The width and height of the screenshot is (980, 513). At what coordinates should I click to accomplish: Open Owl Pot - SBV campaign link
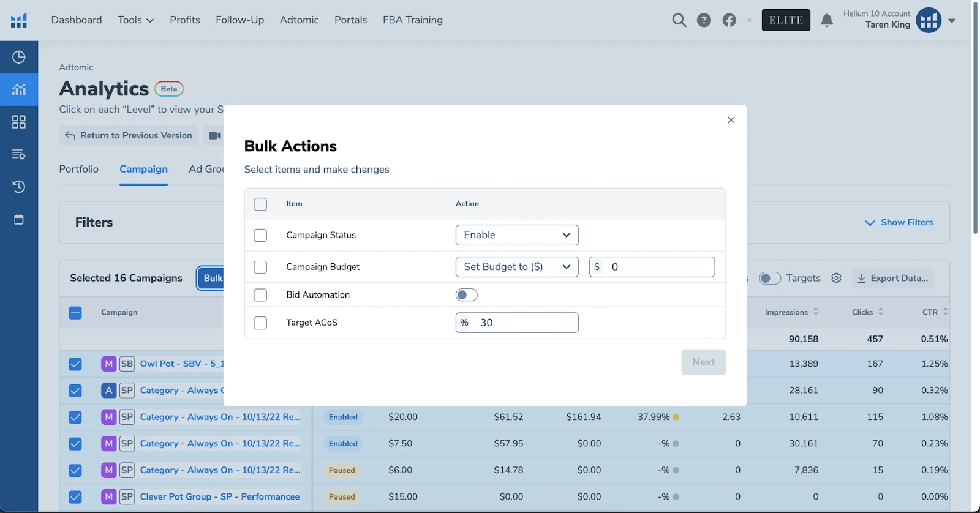pyautogui.click(x=181, y=364)
